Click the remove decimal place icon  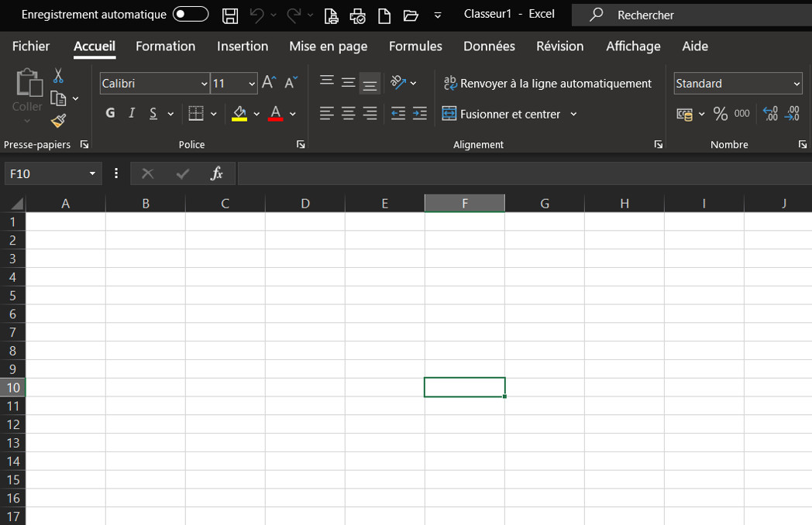click(x=793, y=113)
